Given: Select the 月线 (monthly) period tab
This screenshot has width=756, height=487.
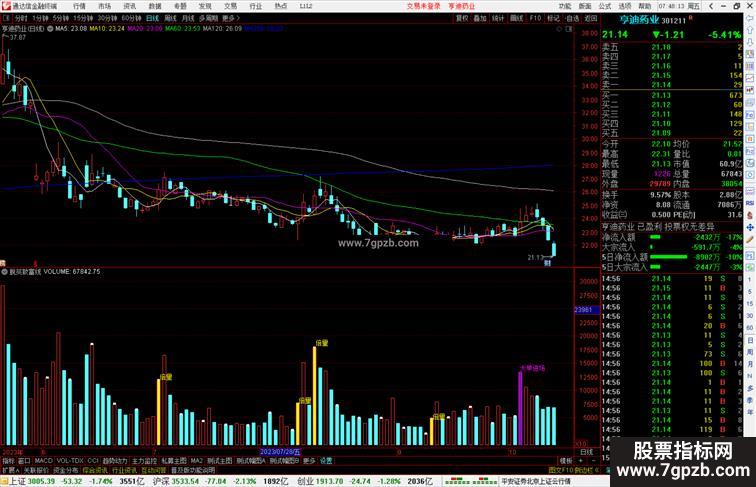Looking at the screenshot, I should (x=188, y=18).
